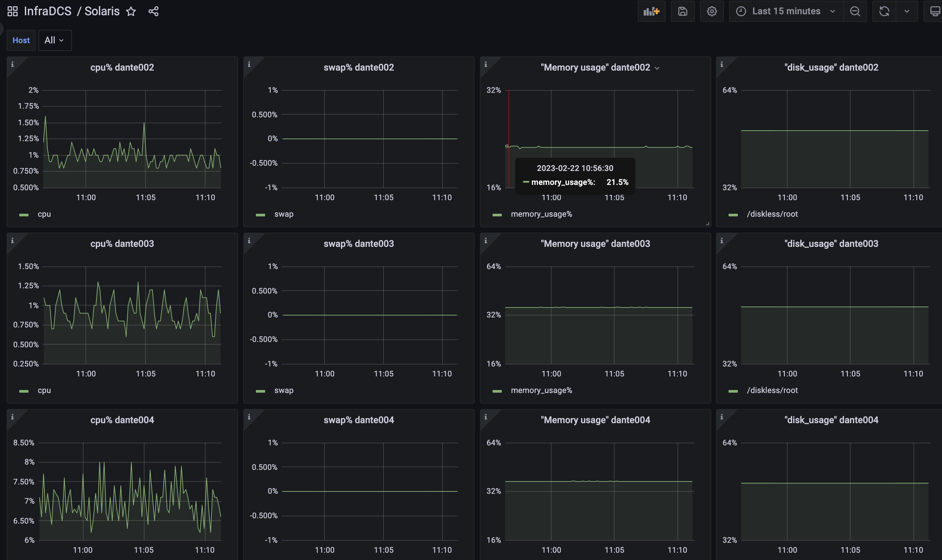Star the Solaris dashboard as favorite
Viewport: 942px width, 560px height.
[131, 11]
